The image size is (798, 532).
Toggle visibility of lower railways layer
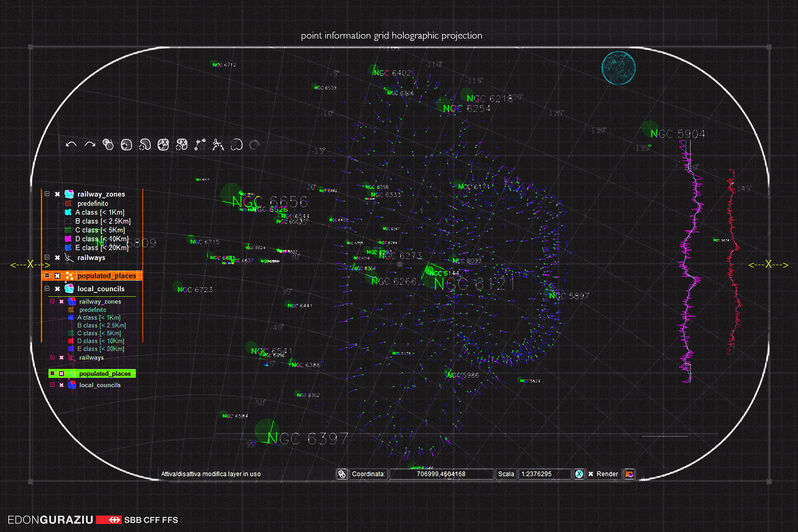pos(61,358)
